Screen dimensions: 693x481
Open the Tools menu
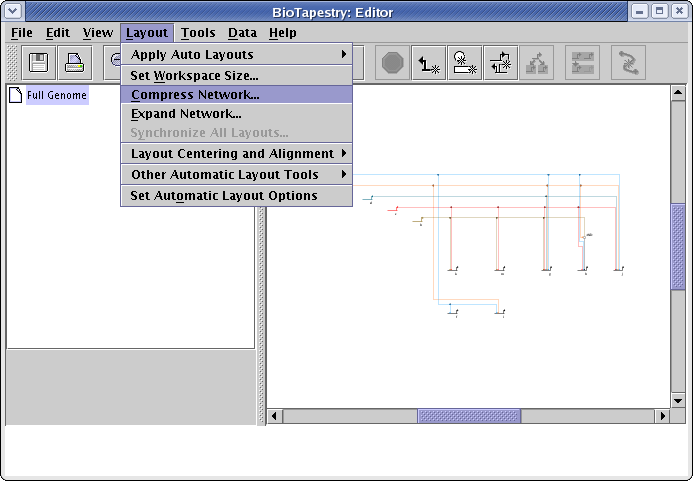198,33
